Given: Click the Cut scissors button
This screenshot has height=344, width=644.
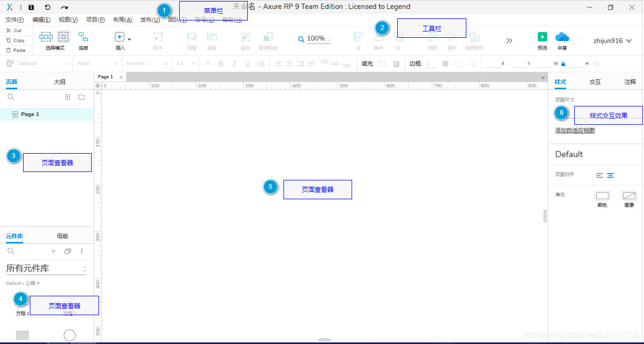Looking at the screenshot, I should [14, 30].
